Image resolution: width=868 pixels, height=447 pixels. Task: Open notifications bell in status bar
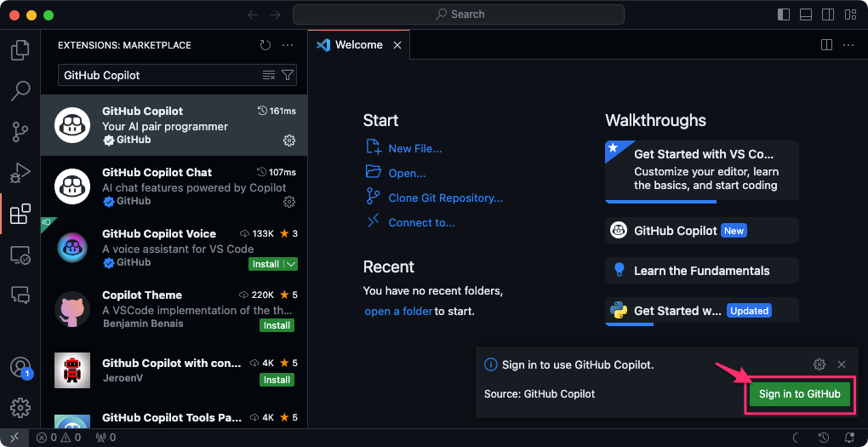point(850,438)
